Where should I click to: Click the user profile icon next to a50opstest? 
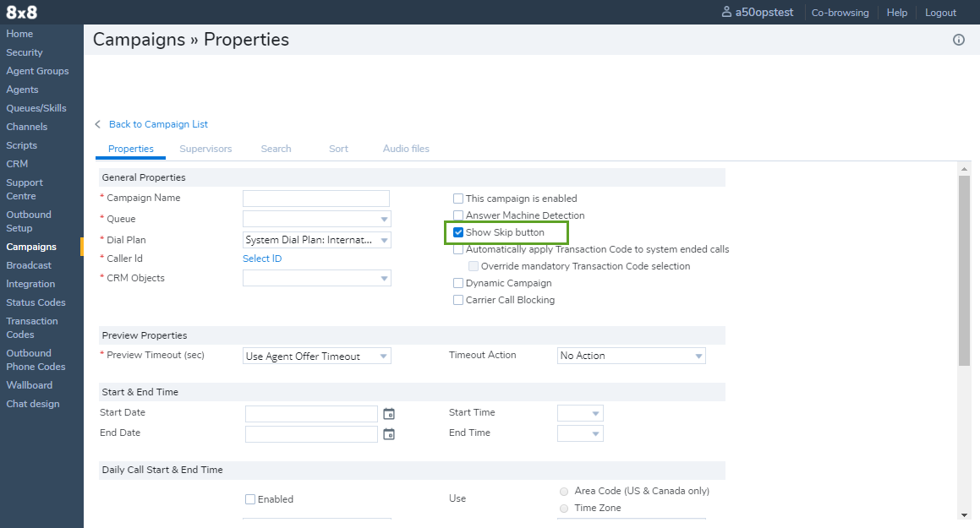click(x=726, y=13)
